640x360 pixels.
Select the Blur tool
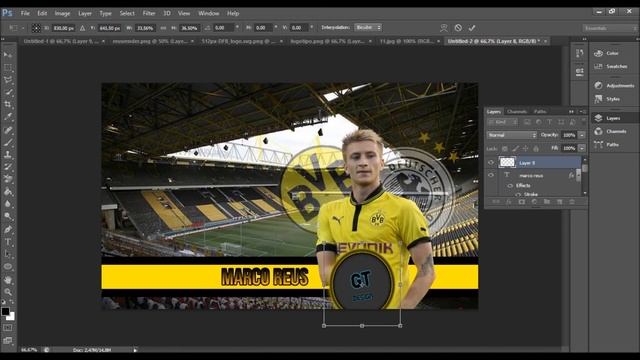coord(8,204)
